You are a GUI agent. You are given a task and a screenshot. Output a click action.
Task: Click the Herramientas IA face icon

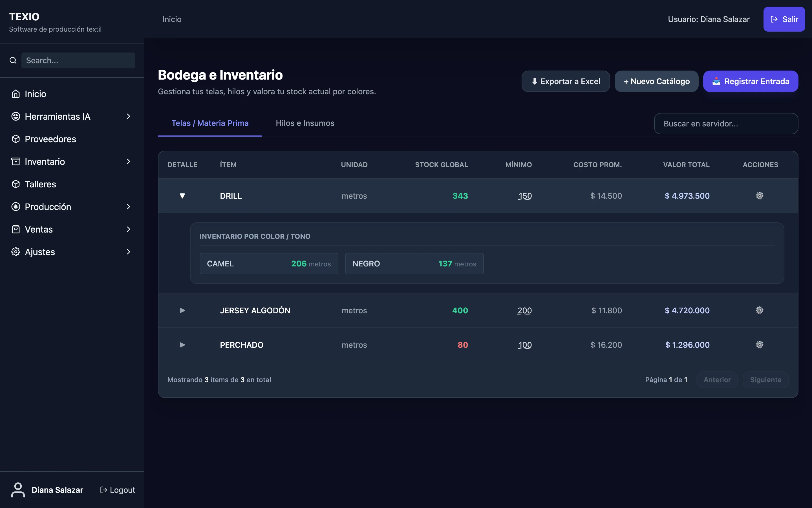(16, 116)
